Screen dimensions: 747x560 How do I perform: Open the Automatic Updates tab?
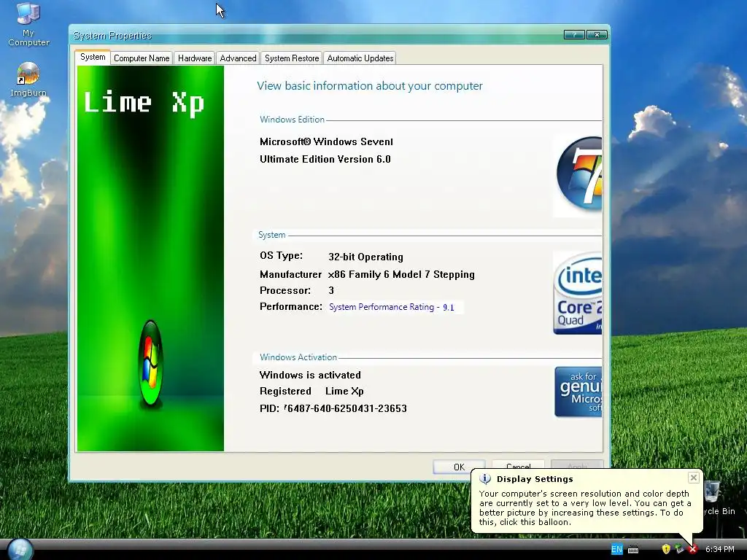(x=360, y=58)
